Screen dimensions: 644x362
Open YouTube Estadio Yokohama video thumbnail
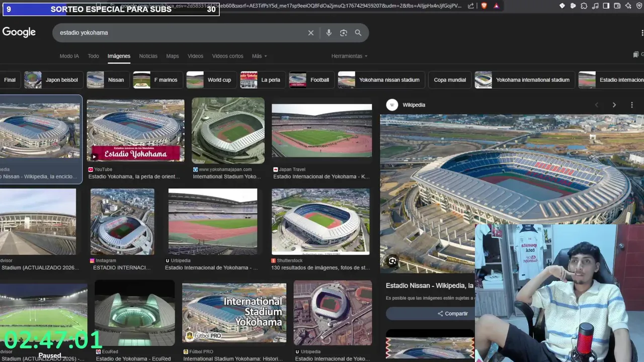click(135, 131)
